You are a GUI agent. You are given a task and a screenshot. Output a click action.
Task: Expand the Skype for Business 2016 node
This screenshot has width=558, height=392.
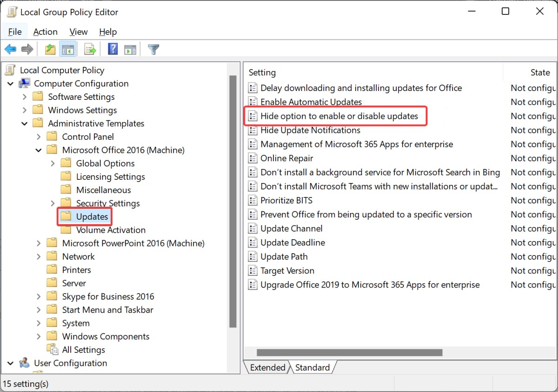coord(39,297)
